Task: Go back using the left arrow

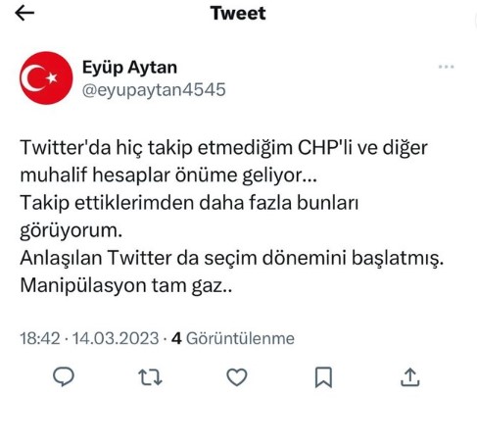Action: pos(24,14)
